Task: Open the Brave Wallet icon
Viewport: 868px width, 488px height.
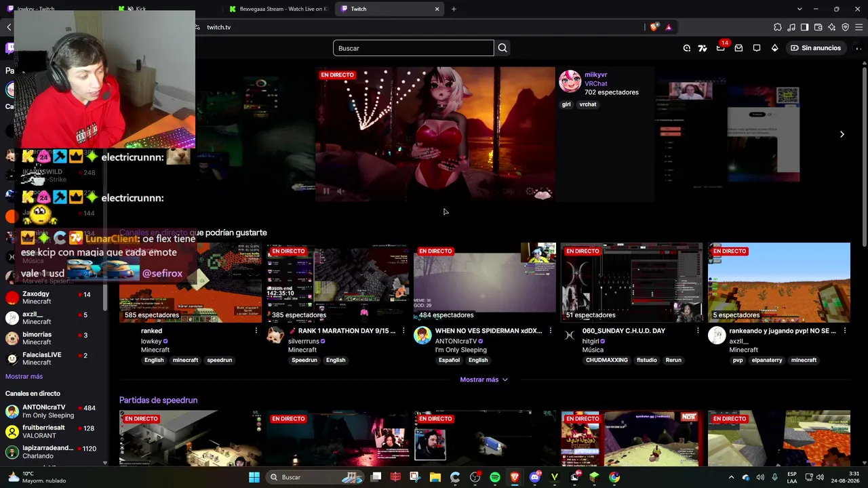Action: pos(818,27)
